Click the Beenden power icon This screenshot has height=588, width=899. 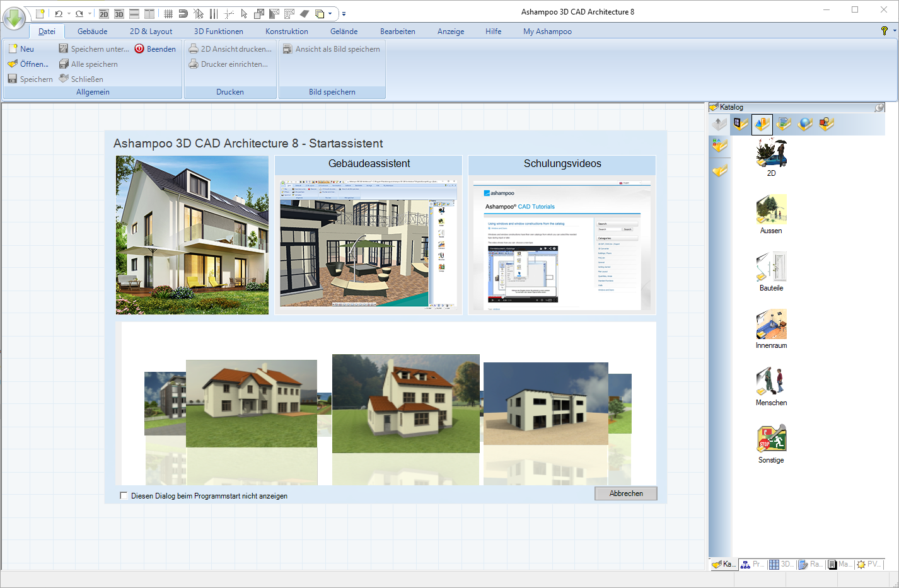[139, 49]
